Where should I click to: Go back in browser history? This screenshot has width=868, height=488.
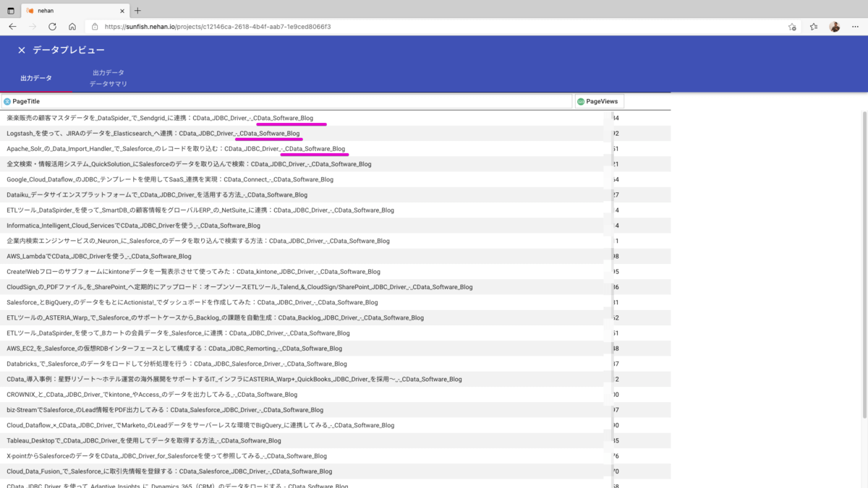coord(12,27)
